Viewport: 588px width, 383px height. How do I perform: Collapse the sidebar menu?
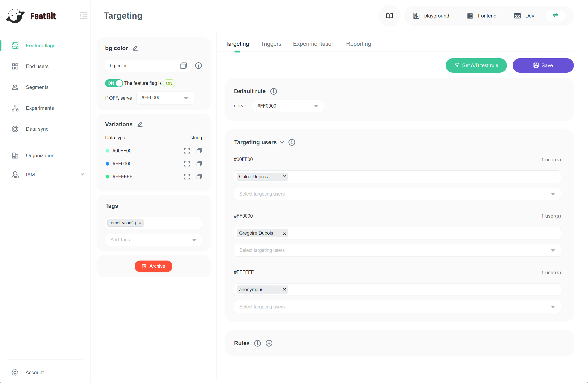click(x=83, y=16)
